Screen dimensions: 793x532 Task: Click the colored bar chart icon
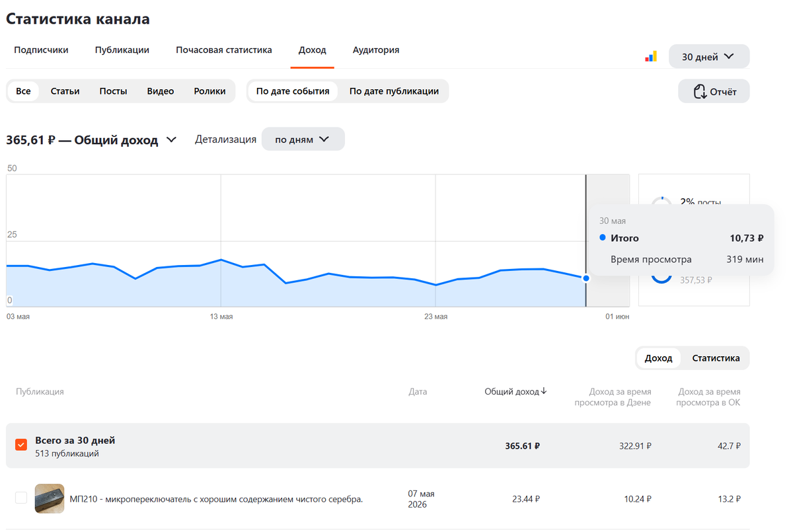[651, 57]
